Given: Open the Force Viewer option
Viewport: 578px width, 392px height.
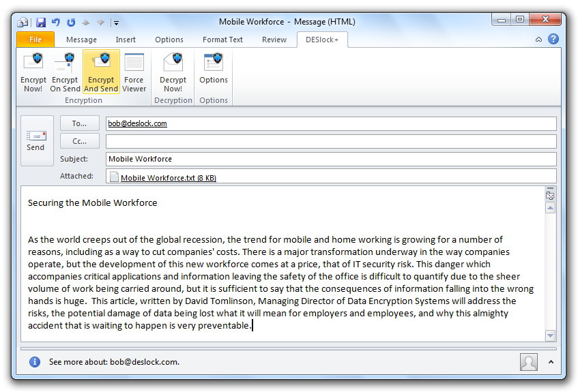Looking at the screenshot, I should point(134,72).
